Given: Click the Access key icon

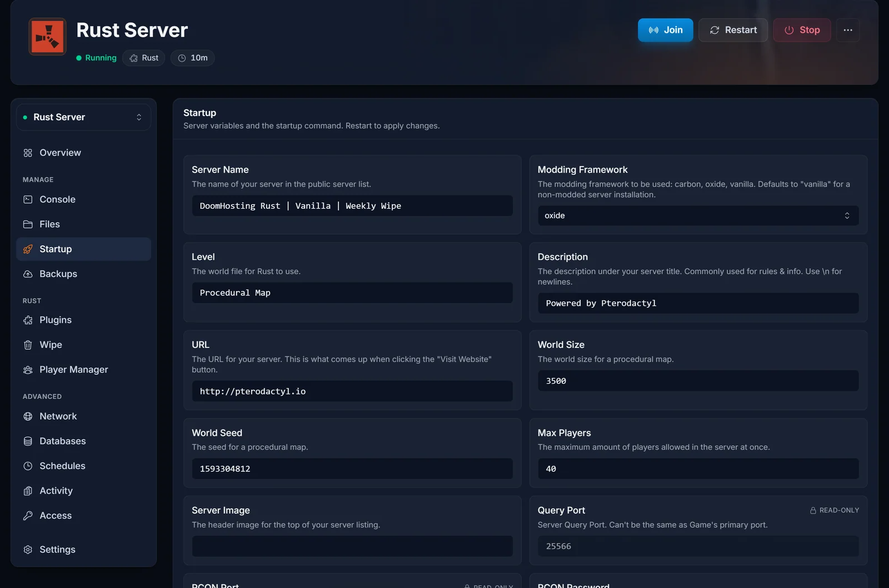Looking at the screenshot, I should (28, 516).
